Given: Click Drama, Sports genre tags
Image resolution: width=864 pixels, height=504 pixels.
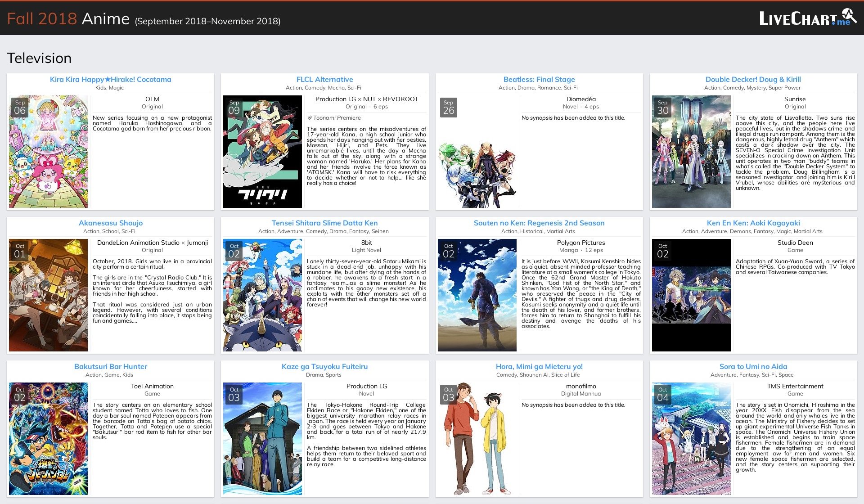Looking at the screenshot, I should (324, 375).
